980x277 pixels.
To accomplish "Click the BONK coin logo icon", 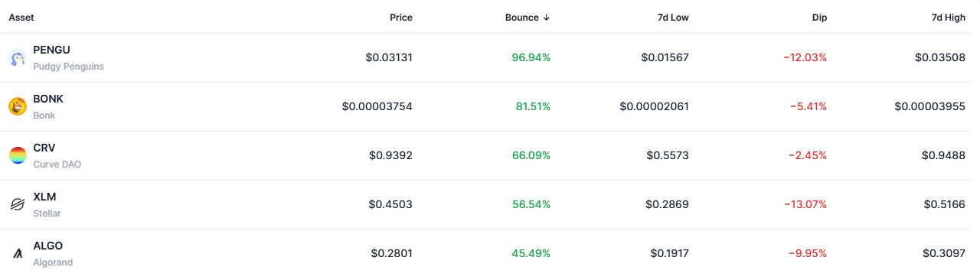I will (18, 107).
